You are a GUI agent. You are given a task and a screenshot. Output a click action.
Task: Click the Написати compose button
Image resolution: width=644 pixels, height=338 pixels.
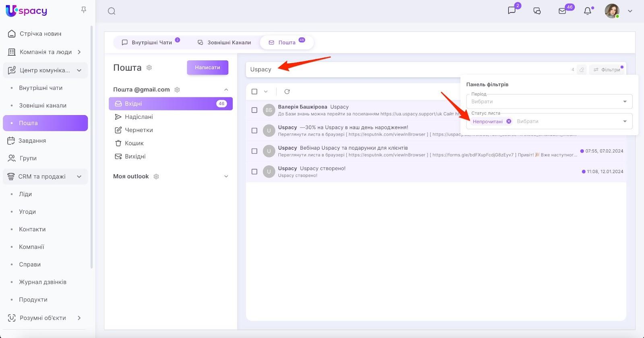tap(207, 68)
